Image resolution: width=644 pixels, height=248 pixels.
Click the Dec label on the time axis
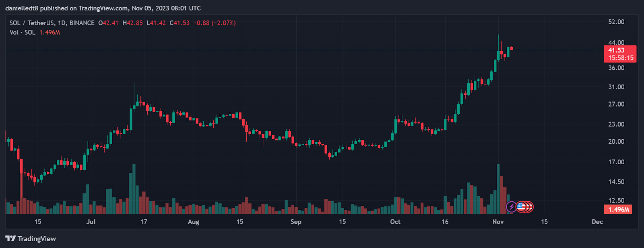click(597, 222)
